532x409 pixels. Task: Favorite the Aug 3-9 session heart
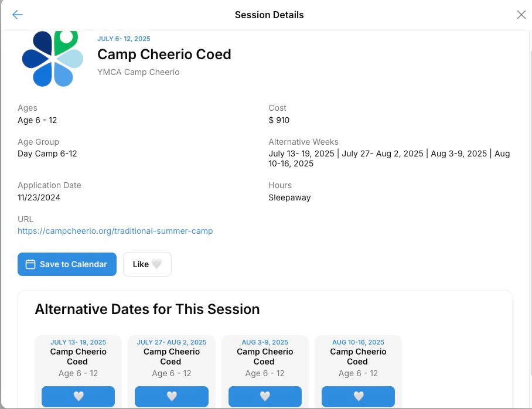click(x=265, y=396)
